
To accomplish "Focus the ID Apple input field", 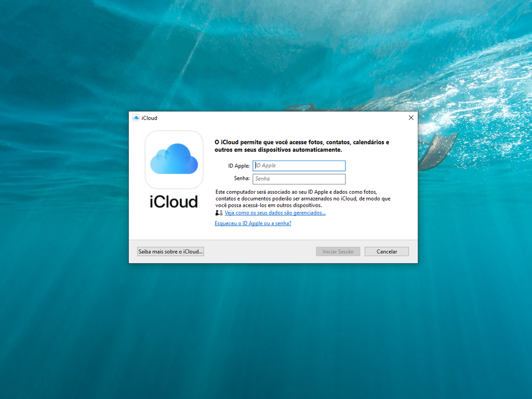I will point(299,166).
